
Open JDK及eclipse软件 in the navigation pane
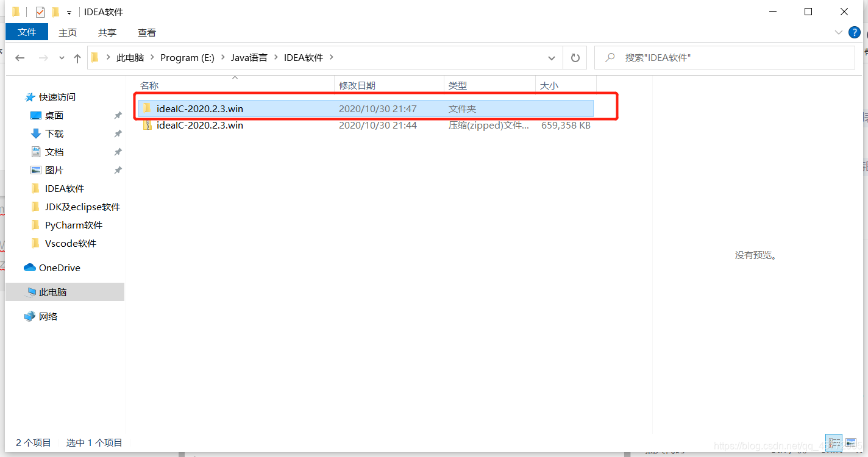click(82, 207)
